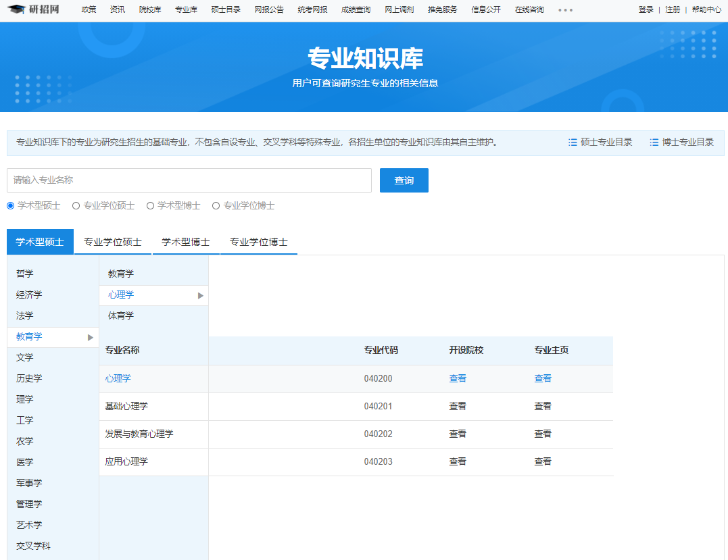Select the 学术型博士 radio button
Image resolution: width=728 pixels, height=560 pixels.
[x=150, y=205]
